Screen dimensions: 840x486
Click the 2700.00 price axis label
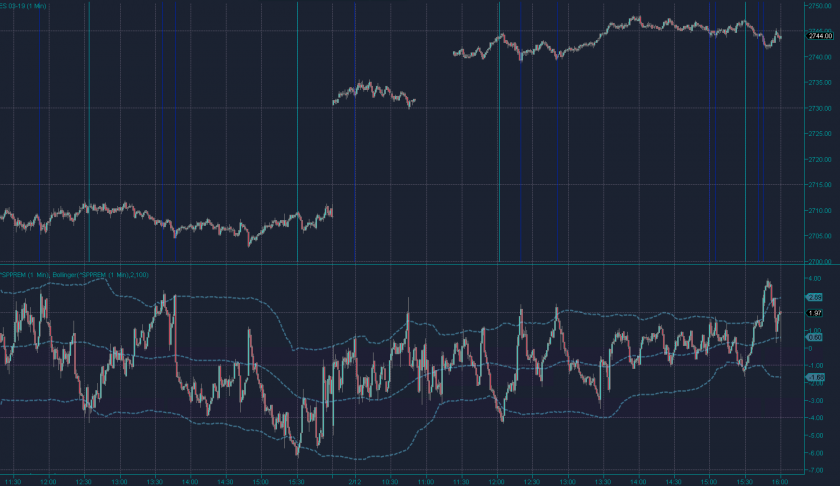tap(819, 261)
